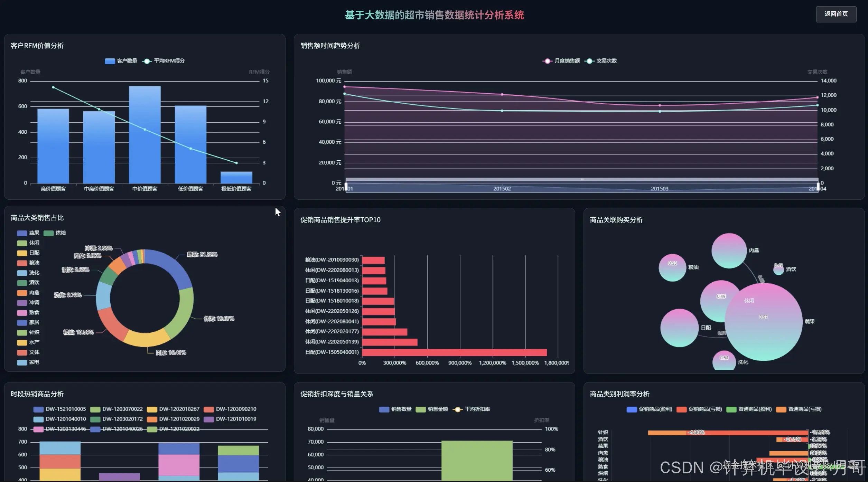Toggle the 平均RFM得分 legend line
This screenshot has height=482, width=868.
(147, 61)
